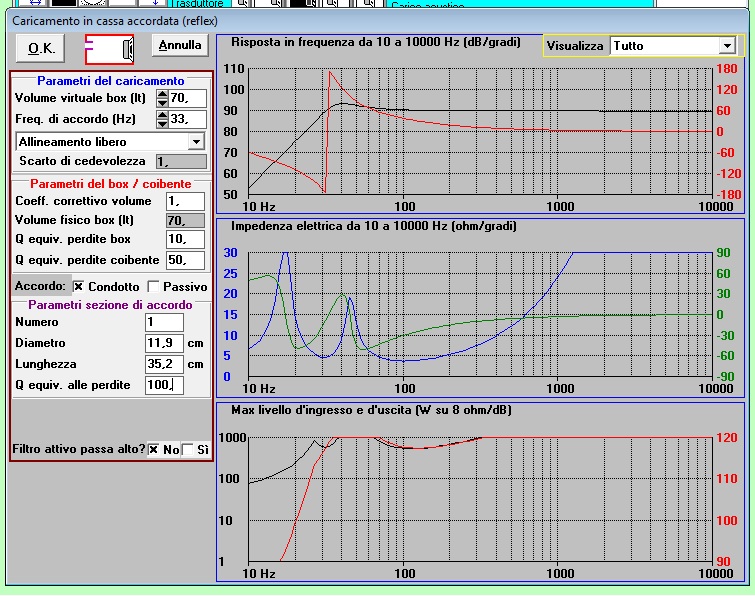Decrease Freq. di accordo with down arrow
The height and width of the screenshot is (596, 755).
162,124
